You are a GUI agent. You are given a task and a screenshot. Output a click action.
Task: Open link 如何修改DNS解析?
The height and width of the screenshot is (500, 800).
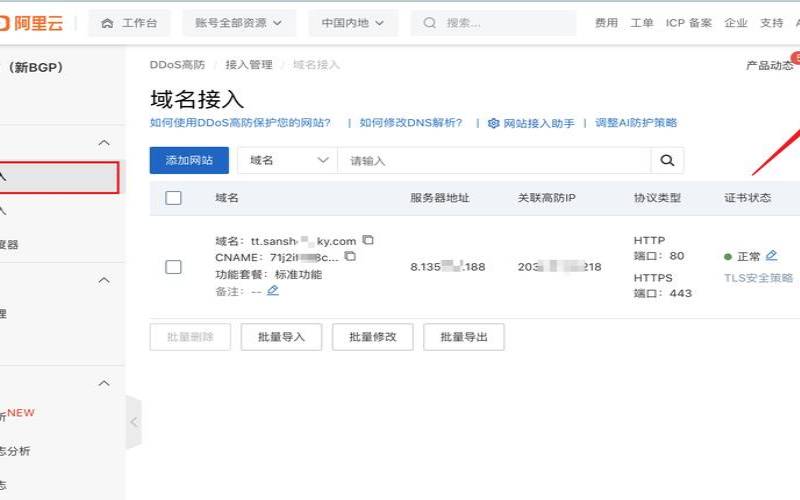click(411, 123)
